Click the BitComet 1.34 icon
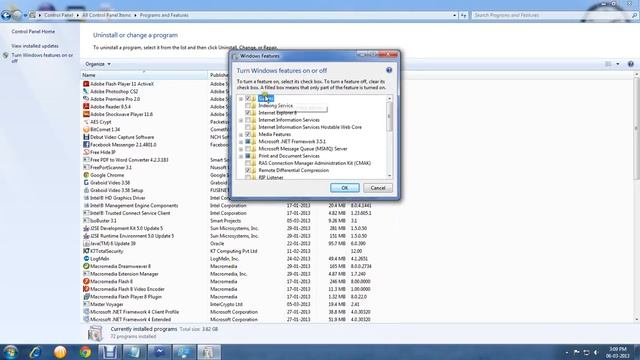This screenshot has height=360, width=640. (86, 129)
